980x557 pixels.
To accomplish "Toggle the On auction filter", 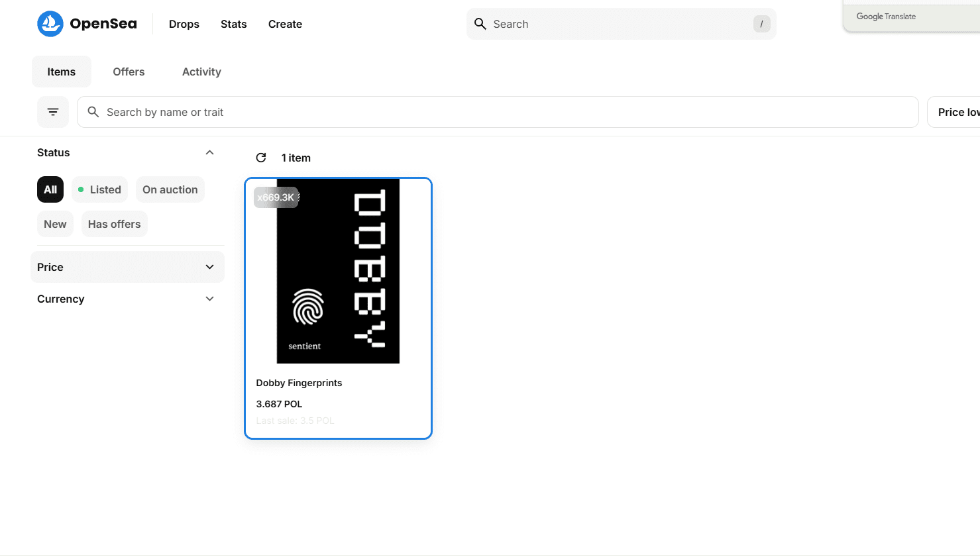I will click(170, 189).
